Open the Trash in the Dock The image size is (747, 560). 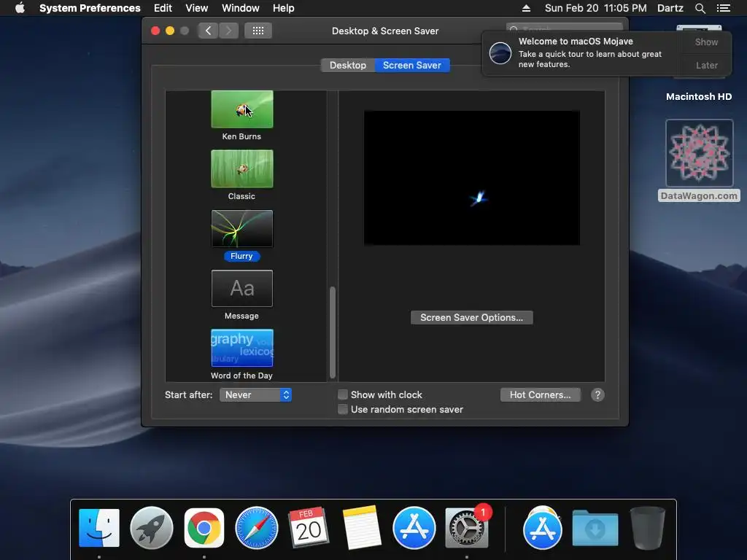(648, 528)
